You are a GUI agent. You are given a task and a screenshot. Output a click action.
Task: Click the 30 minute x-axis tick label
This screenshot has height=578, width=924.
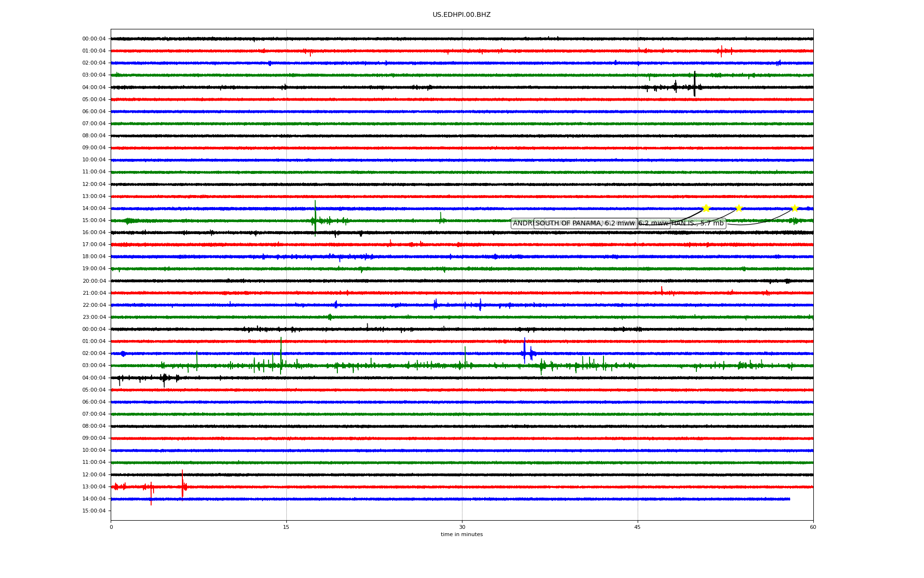click(x=462, y=527)
